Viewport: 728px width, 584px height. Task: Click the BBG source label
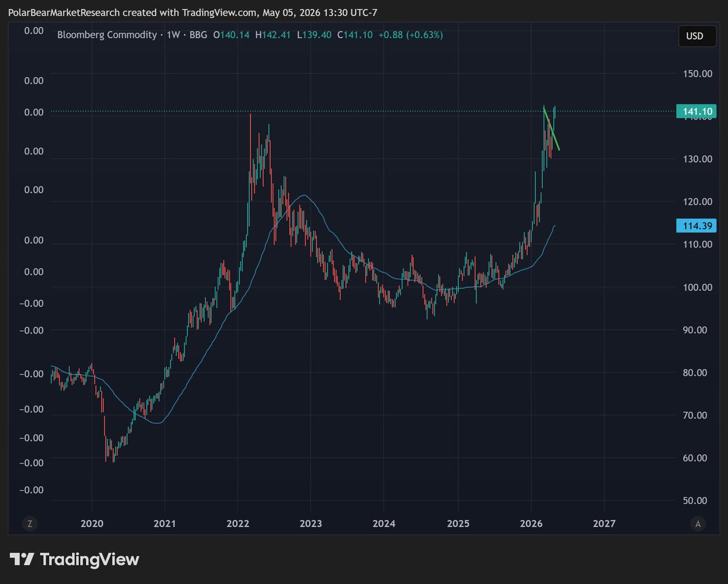[198, 35]
